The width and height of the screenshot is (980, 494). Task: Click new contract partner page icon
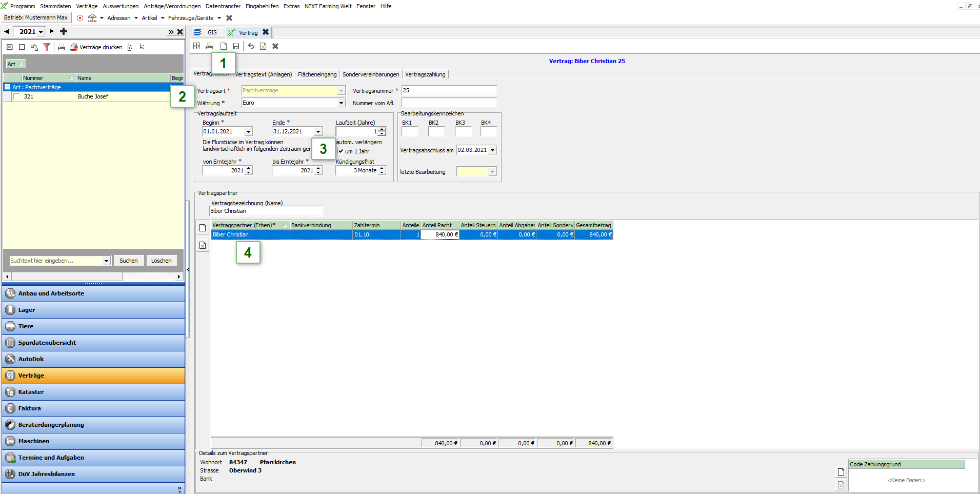point(203,228)
